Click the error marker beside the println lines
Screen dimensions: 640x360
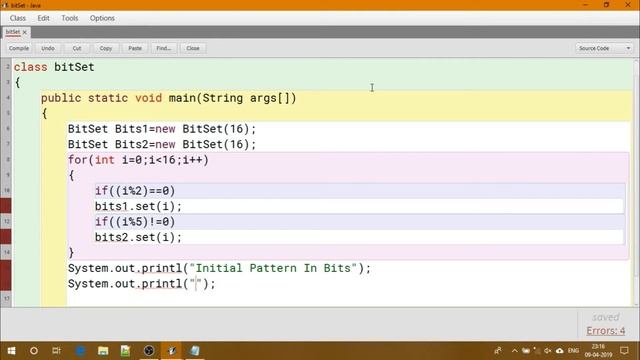pos(6,276)
